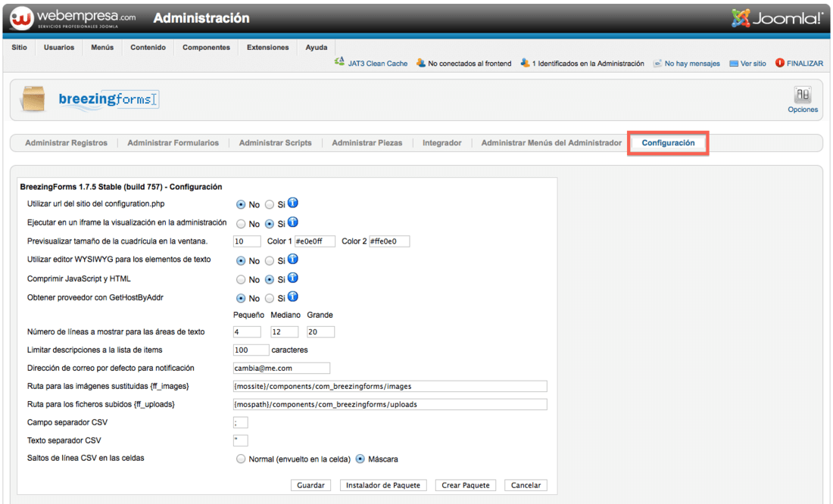Switch to Administrar Registros tab
833x504 pixels.
67,143
